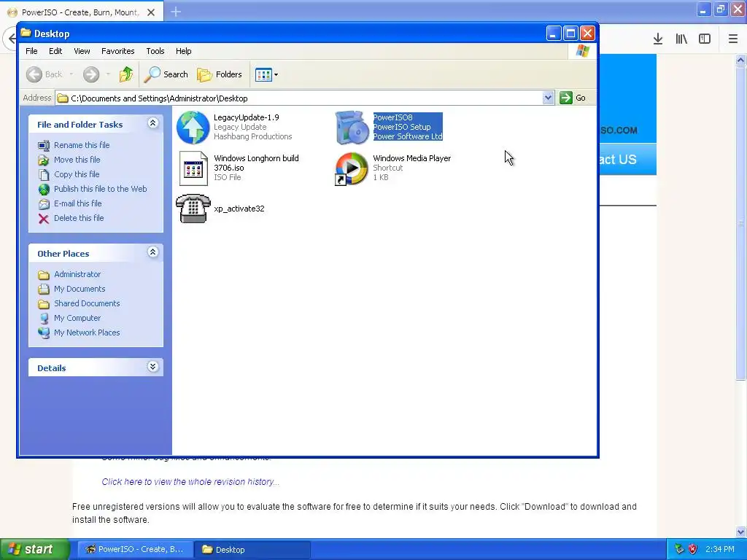Viewport: 747px width, 560px height.
Task: Click Publish this file to the Web
Action: coord(100,189)
